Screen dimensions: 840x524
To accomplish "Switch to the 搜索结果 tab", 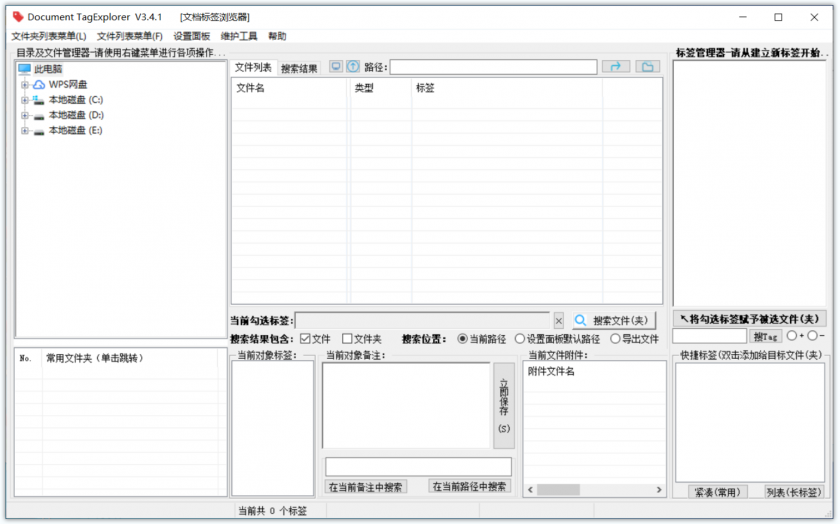I will [299, 69].
